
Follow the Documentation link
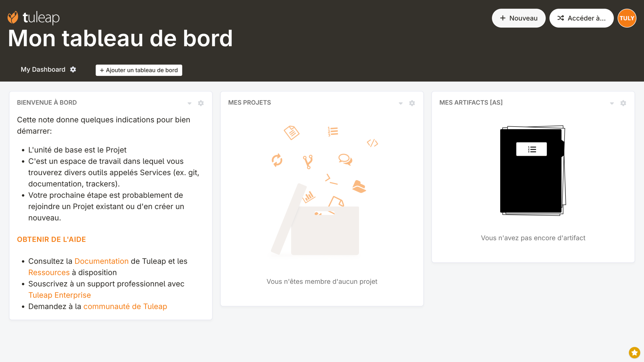102,261
